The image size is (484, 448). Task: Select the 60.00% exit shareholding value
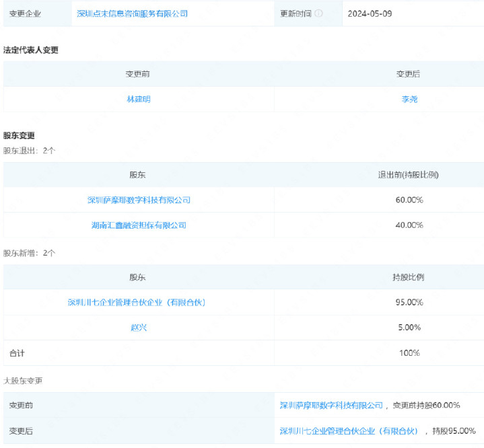pos(409,200)
